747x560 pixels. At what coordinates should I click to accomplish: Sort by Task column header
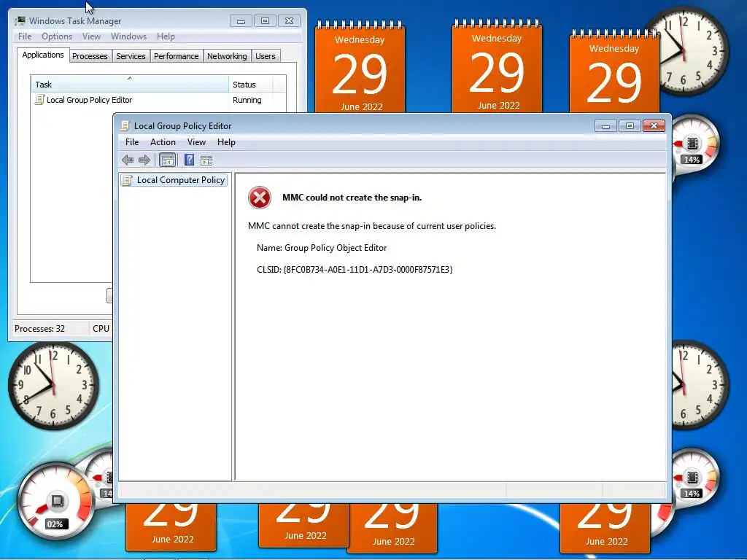tap(130, 85)
